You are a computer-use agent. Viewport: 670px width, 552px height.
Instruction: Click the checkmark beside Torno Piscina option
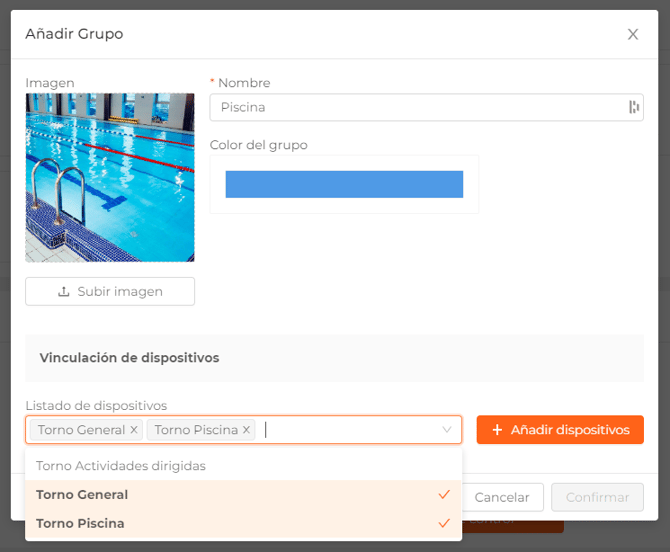click(443, 523)
